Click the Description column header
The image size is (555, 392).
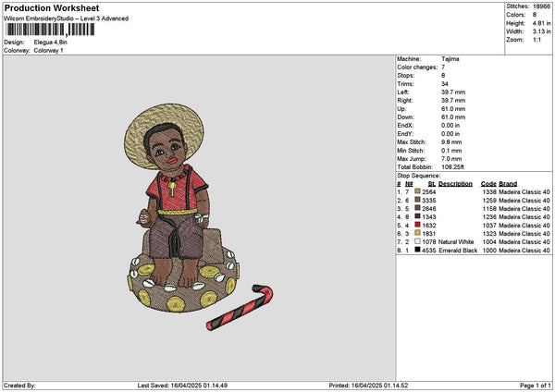[x=455, y=184]
